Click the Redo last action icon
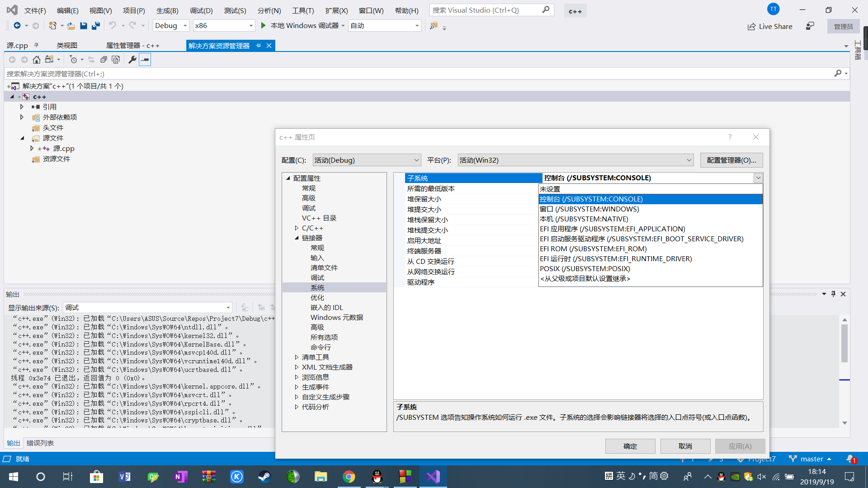 pos(132,25)
